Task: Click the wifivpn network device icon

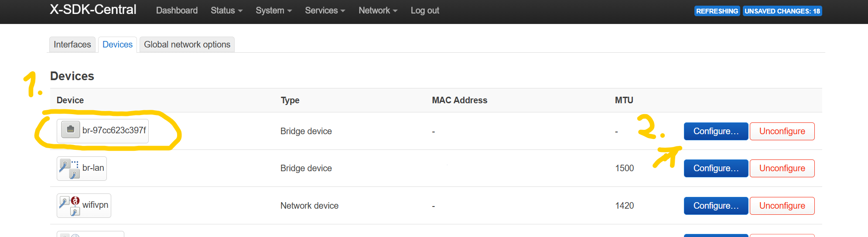Action: [70, 206]
